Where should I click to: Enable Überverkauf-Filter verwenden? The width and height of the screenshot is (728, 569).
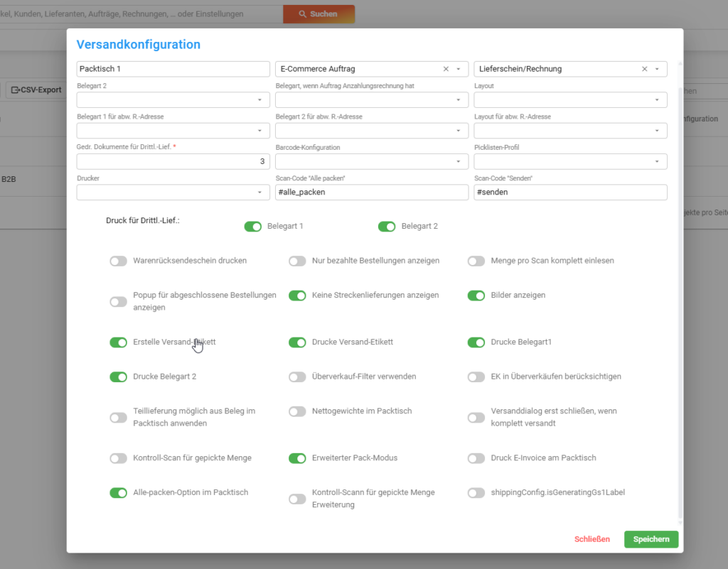pos(297,377)
